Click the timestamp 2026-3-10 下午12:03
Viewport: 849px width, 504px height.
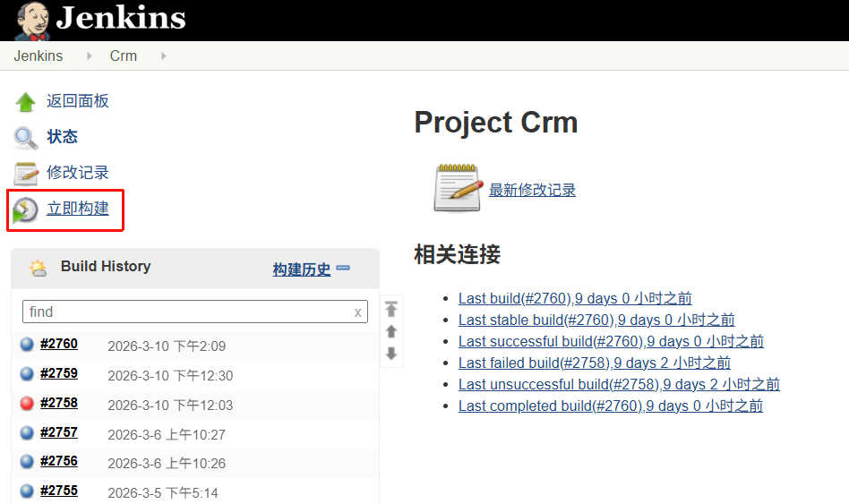170,406
